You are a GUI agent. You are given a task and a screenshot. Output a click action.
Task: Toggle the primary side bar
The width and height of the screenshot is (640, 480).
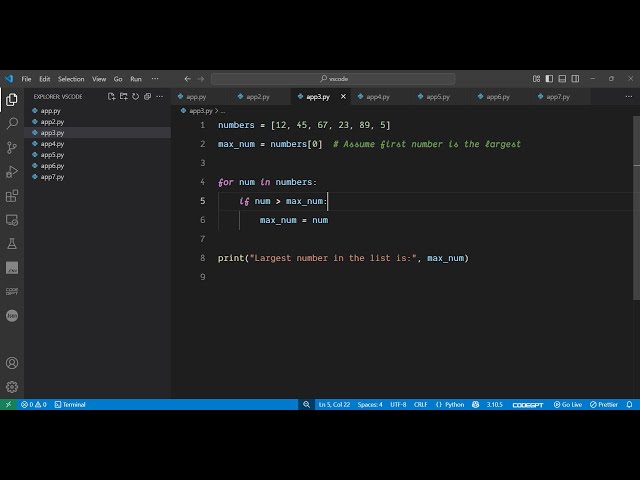[549, 79]
